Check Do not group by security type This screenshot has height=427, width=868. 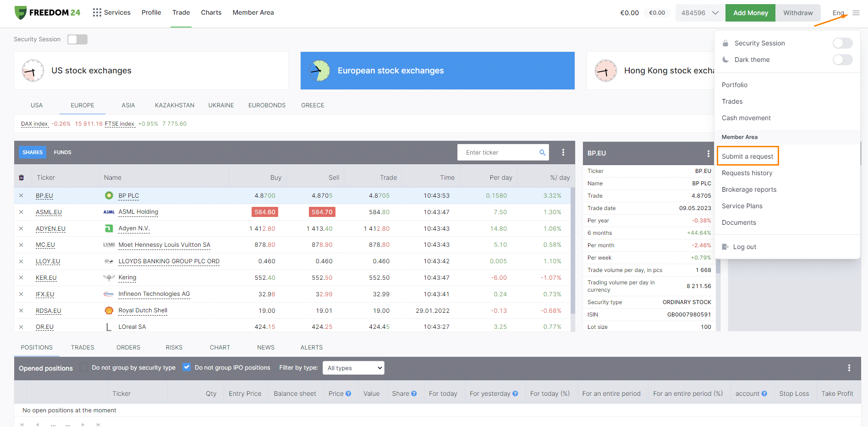pos(84,367)
